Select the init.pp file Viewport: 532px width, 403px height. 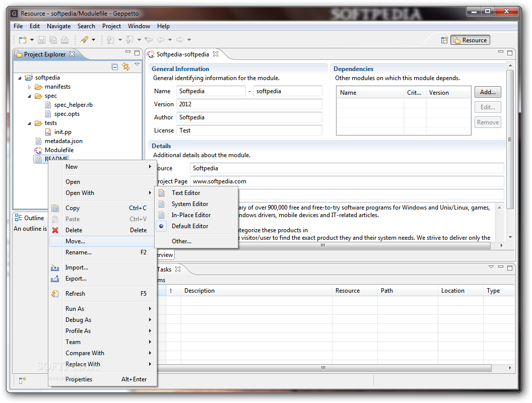pyautogui.click(x=58, y=132)
